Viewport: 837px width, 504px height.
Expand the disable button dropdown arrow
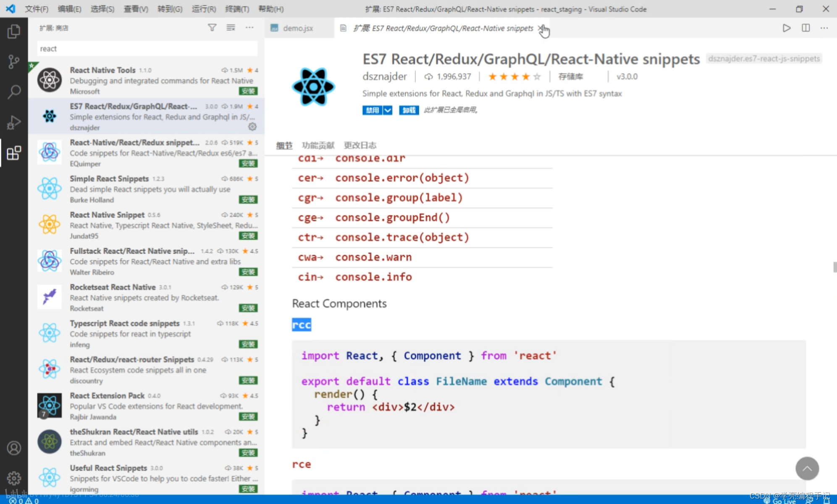tap(388, 110)
